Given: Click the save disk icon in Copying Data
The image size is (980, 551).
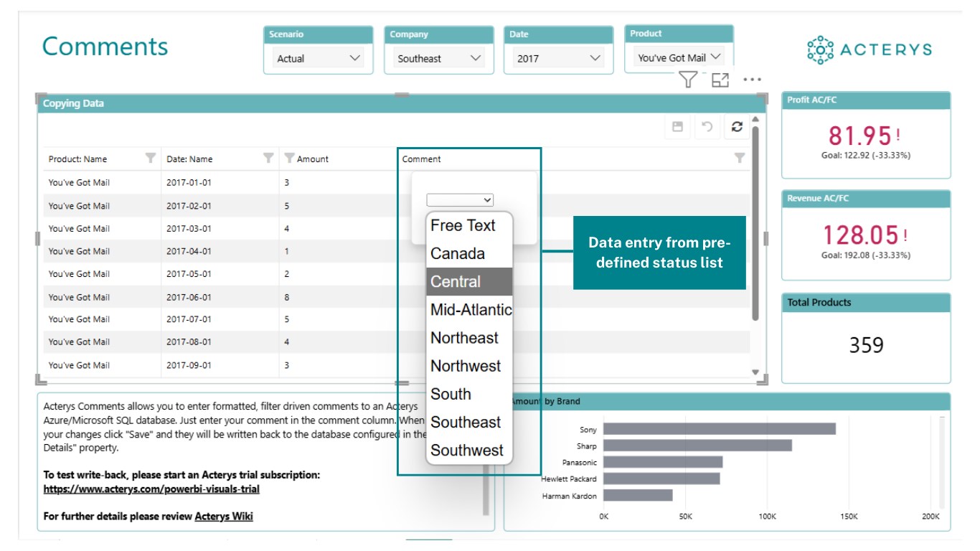Looking at the screenshot, I should (x=677, y=127).
